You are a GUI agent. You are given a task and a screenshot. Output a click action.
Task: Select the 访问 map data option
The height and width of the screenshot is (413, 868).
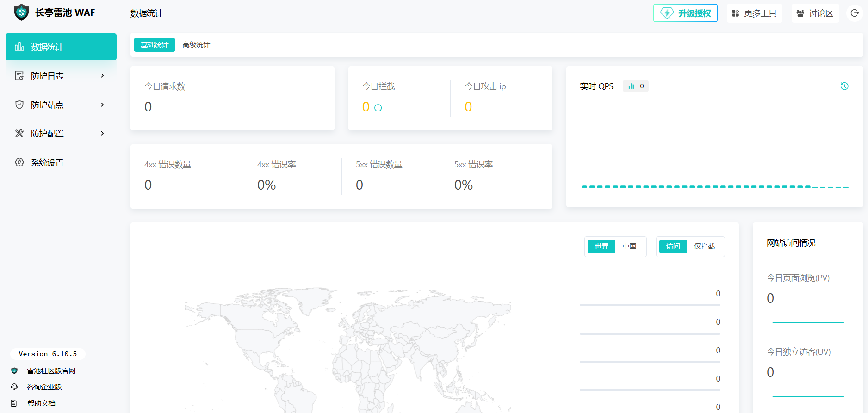tap(673, 247)
